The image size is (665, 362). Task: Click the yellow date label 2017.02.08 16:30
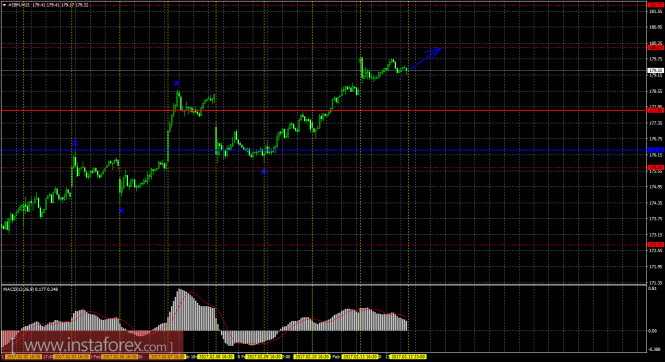tap(215, 357)
